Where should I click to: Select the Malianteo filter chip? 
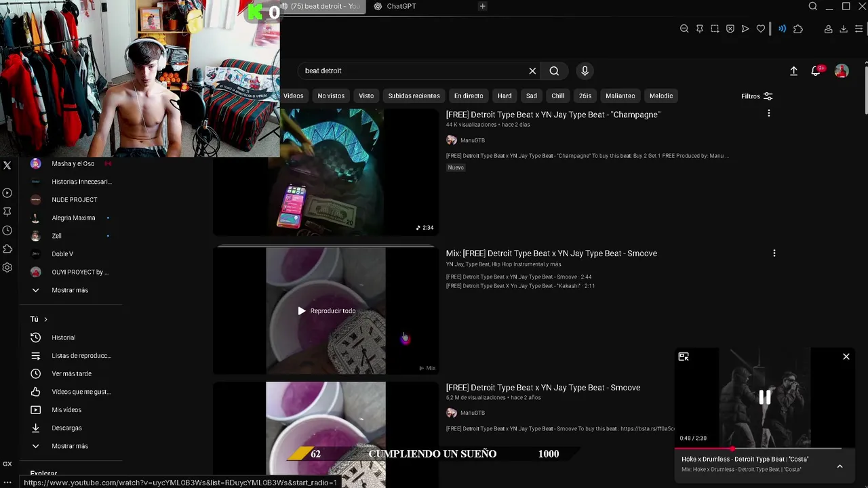620,96
